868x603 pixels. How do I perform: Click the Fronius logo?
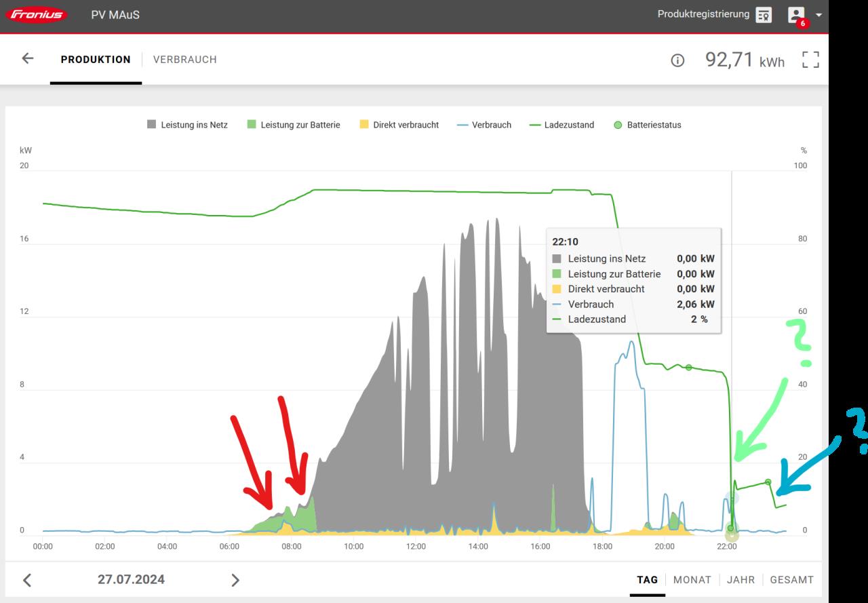click(x=36, y=14)
